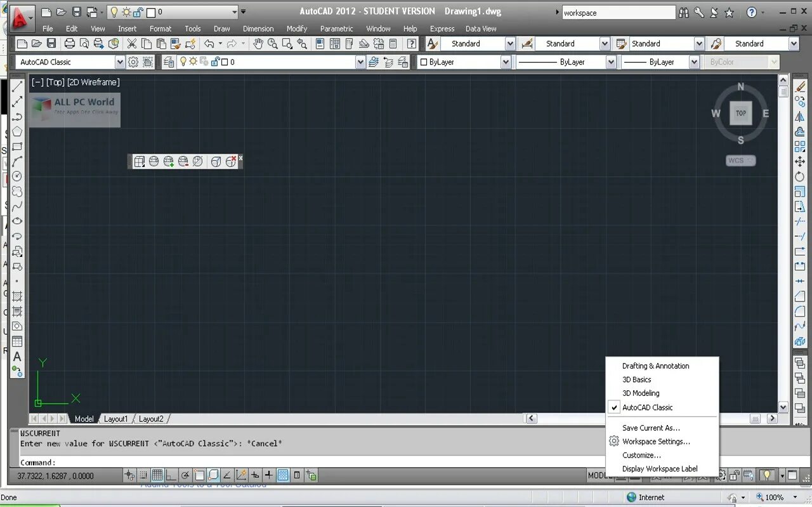Expand the layer list dropdown
This screenshot has width=812, height=507.
(x=360, y=62)
